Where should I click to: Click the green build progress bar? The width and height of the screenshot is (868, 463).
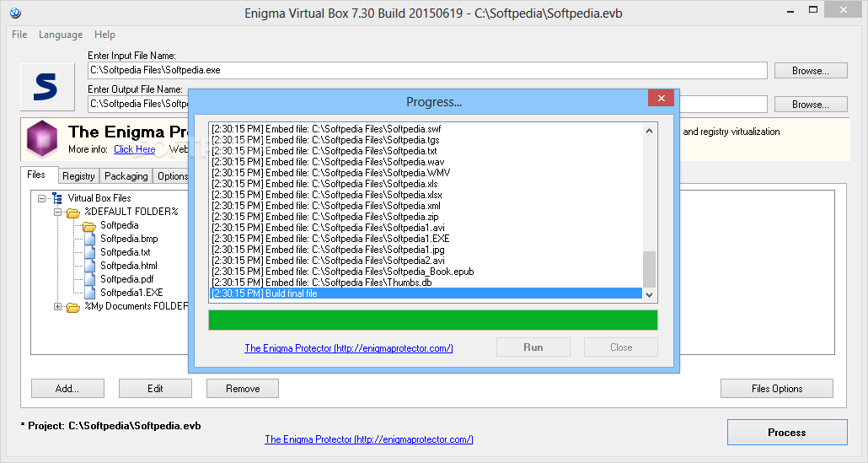pyautogui.click(x=432, y=320)
